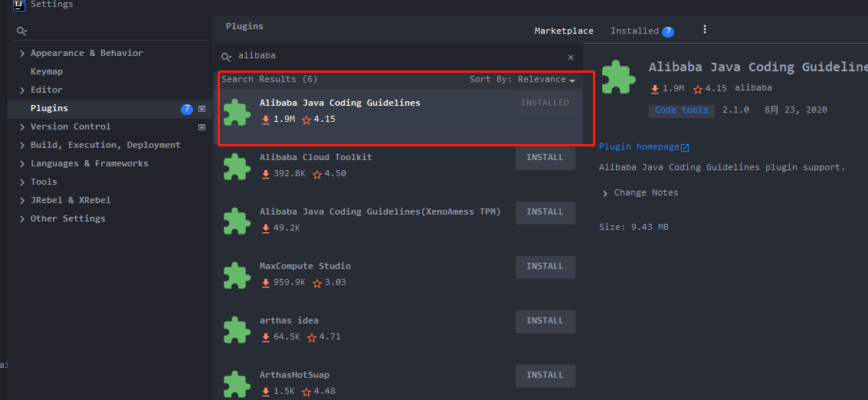Click the plugin search field containing alibaba

(x=398, y=57)
